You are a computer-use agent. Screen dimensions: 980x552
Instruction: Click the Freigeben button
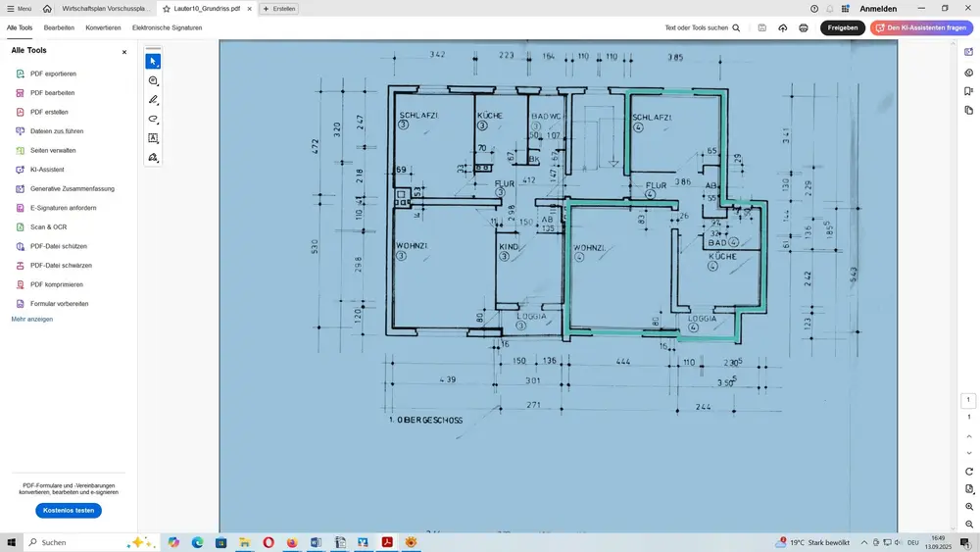pyautogui.click(x=842, y=28)
